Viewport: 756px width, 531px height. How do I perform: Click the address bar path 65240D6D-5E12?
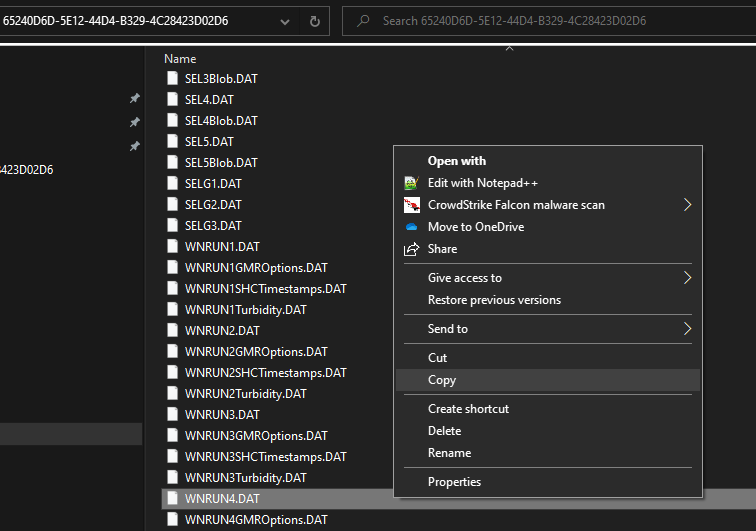click(x=116, y=21)
